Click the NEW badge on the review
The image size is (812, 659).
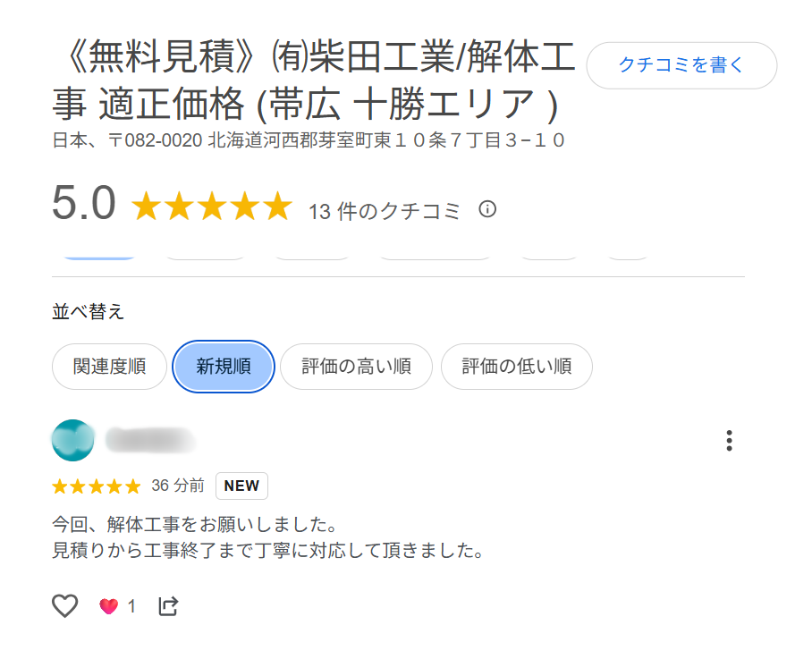[x=241, y=486]
